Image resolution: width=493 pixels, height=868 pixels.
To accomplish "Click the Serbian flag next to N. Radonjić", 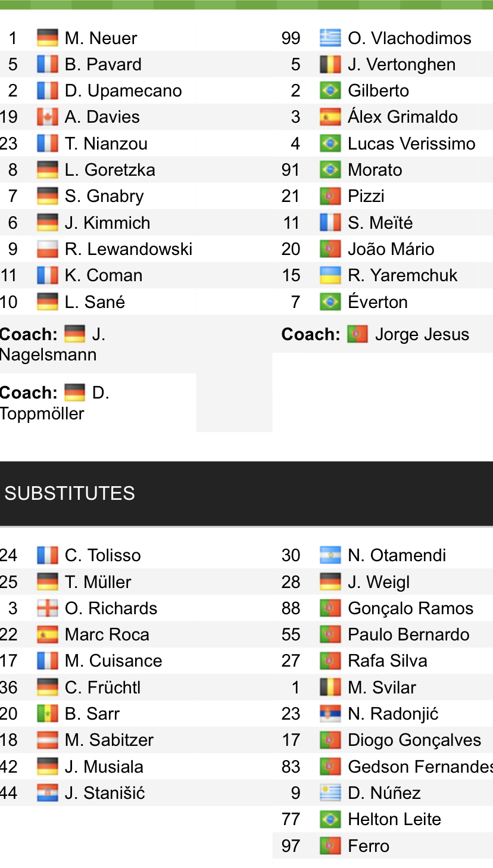I will click(330, 714).
